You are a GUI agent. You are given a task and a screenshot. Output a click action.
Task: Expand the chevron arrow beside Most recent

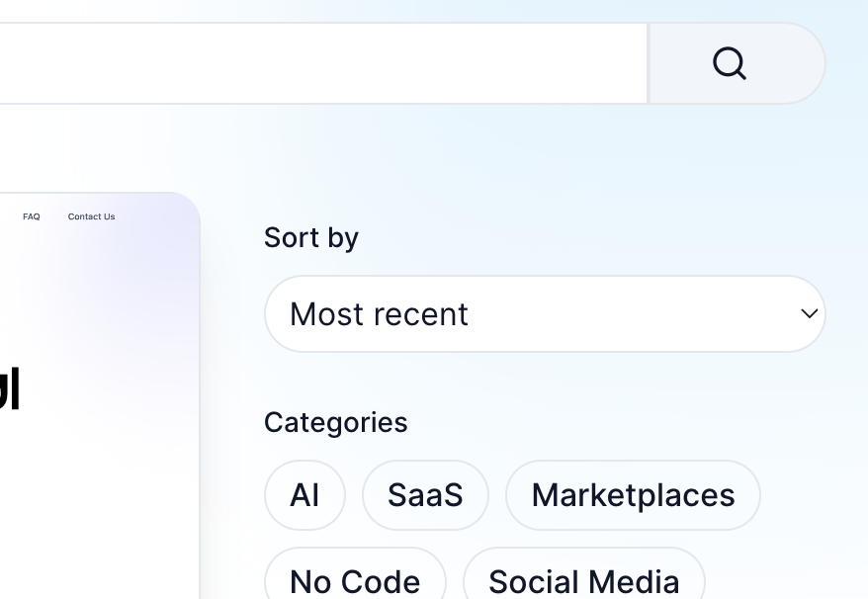(x=809, y=314)
